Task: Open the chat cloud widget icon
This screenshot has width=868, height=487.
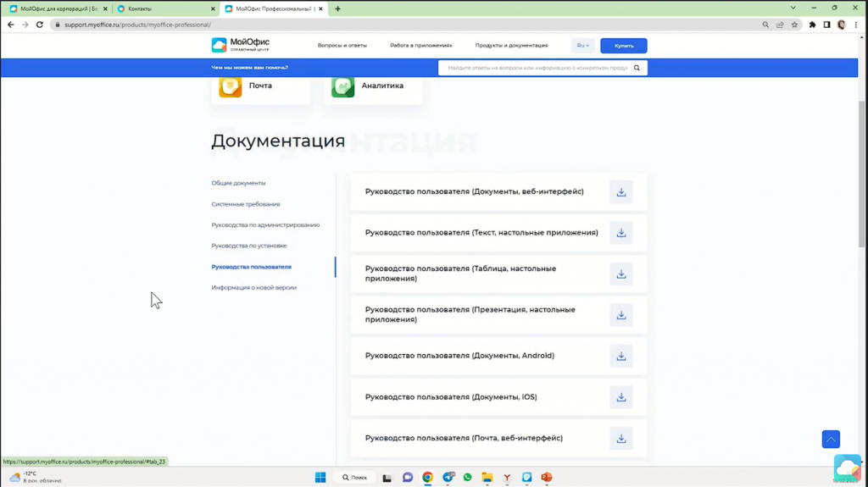Action: point(847,468)
